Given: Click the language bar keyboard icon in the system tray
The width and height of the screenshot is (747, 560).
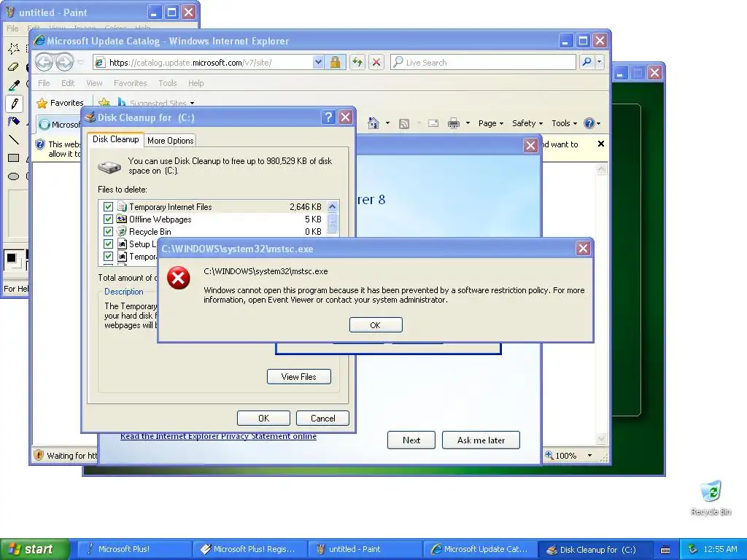Looking at the screenshot, I should pos(665,550).
